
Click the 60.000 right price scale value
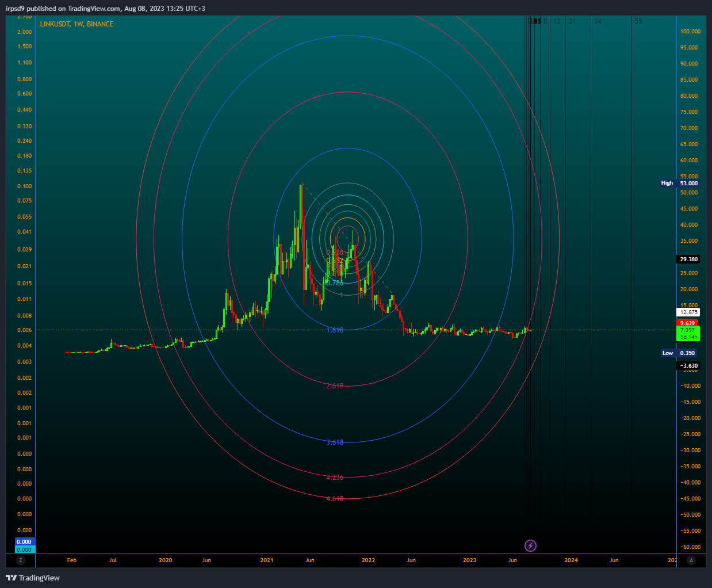[689, 161]
